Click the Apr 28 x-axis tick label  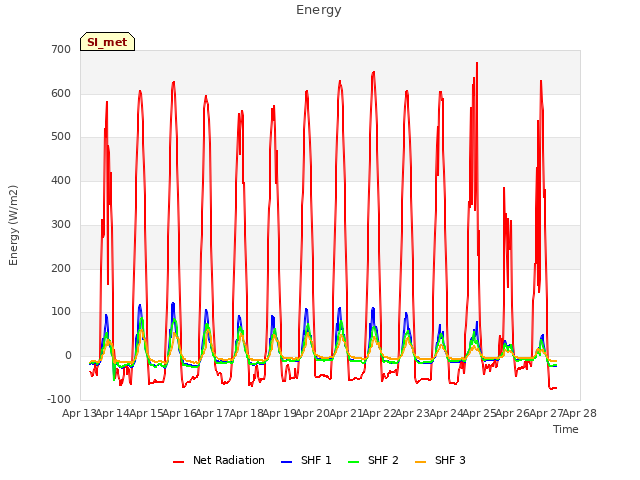[580, 413]
